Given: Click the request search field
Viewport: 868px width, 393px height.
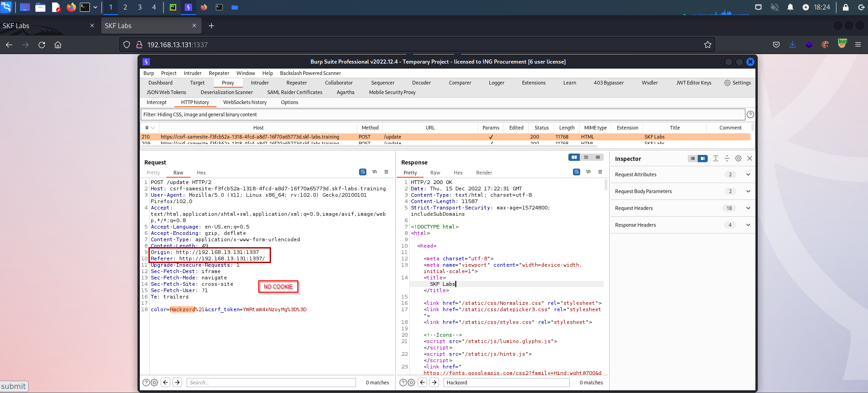Looking at the screenshot, I should pyautogui.click(x=271, y=383).
